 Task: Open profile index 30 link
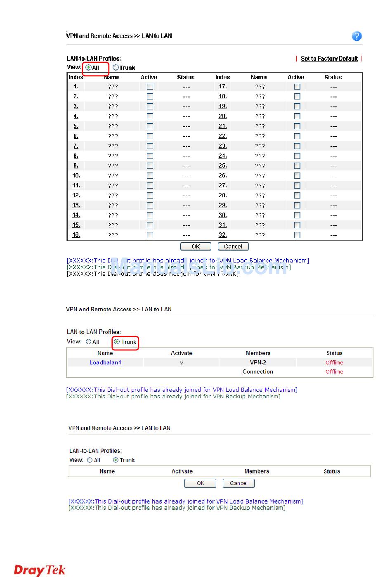[x=223, y=215]
